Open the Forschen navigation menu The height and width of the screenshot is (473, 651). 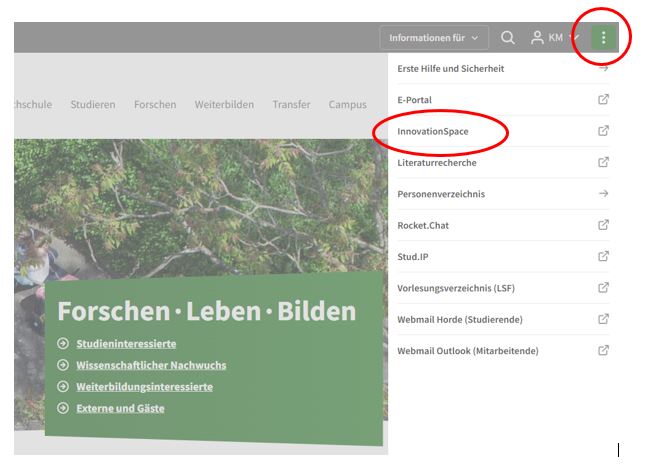(155, 104)
